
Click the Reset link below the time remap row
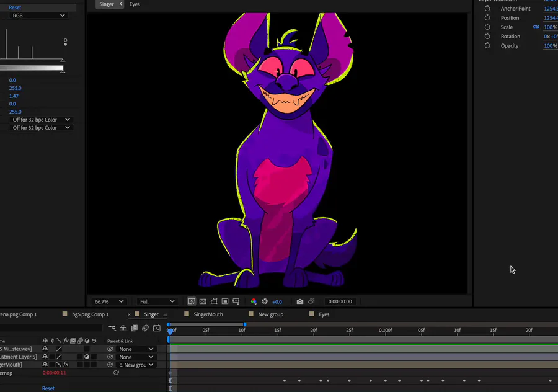(48, 388)
